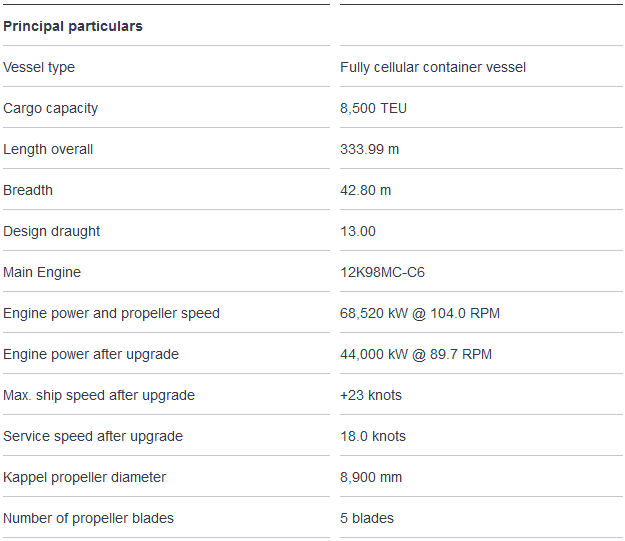
Task: Click the Length overall label
Action: coord(48,149)
